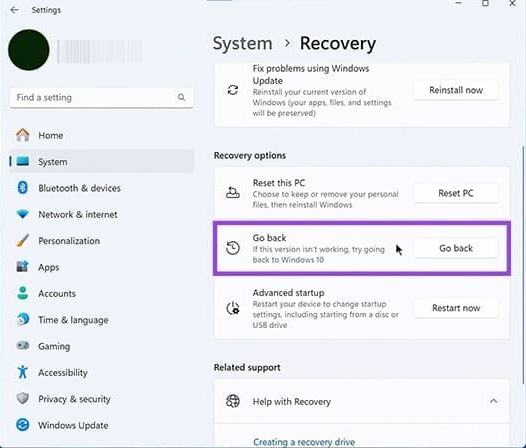This screenshot has height=448, width=526.
Task: Go to Personalization settings
Action: click(x=102, y=241)
